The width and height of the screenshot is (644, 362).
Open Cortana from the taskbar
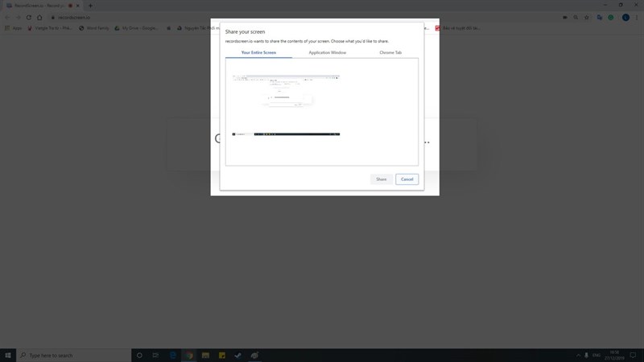click(139, 356)
